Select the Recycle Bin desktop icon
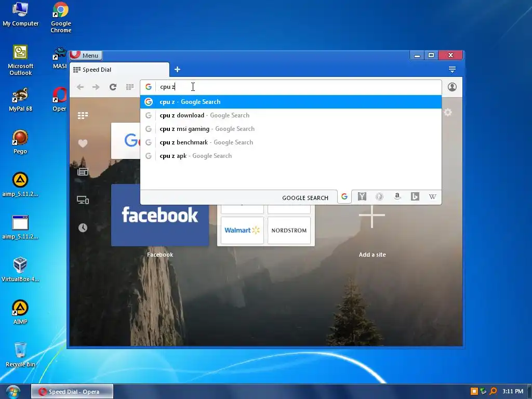 pyautogui.click(x=20, y=354)
